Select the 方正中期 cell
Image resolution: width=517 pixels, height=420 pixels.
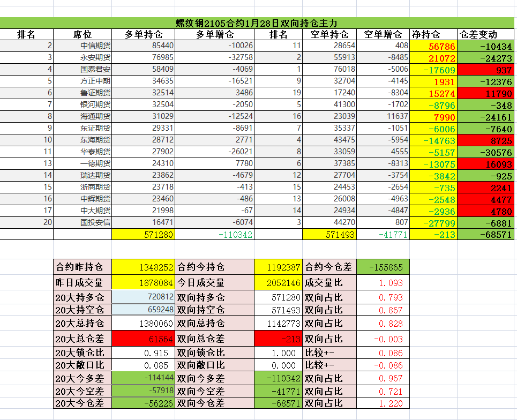click(x=83, y=81)
